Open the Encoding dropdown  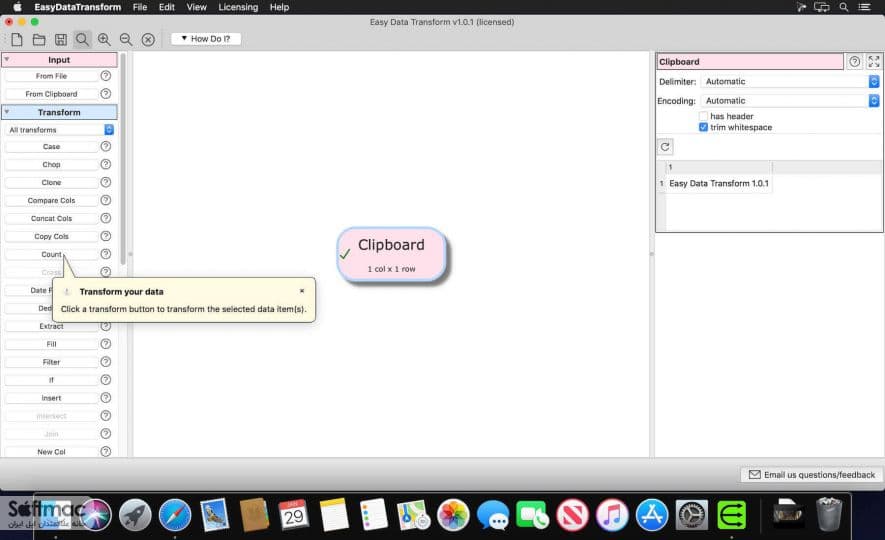790,100
